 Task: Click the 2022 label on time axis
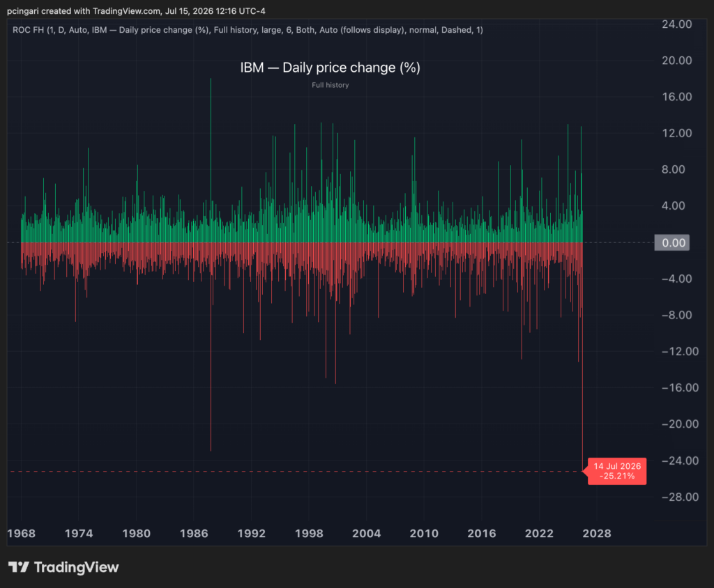click(539, 534)
